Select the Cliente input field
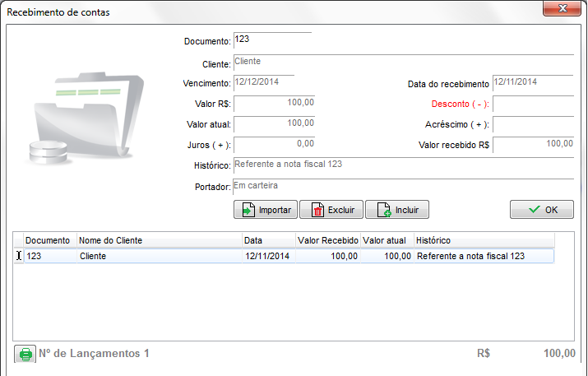 (x=403, y=62)
